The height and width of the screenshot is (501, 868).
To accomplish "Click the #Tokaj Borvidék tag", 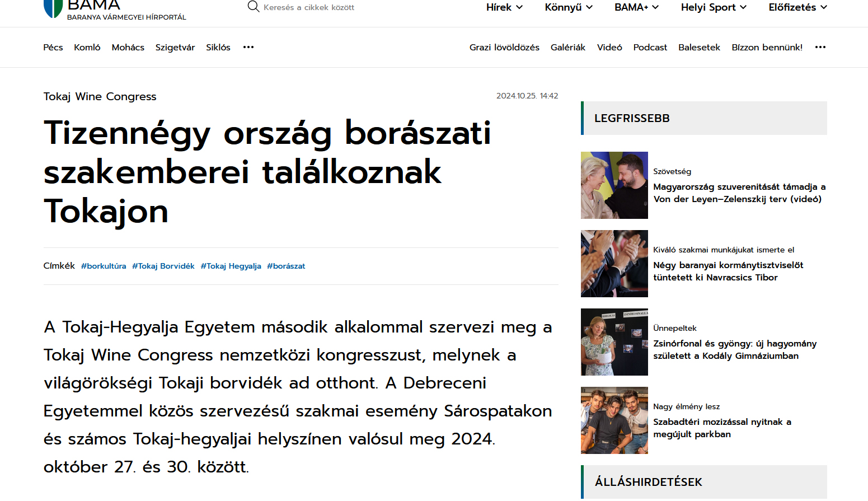I will (x=163, y=266).
